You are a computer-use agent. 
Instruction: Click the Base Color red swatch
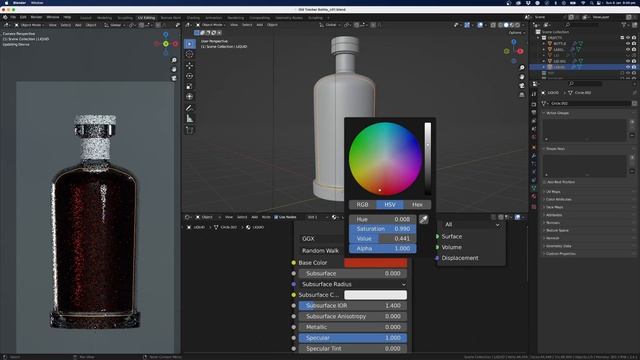click(x=376, y=263)
